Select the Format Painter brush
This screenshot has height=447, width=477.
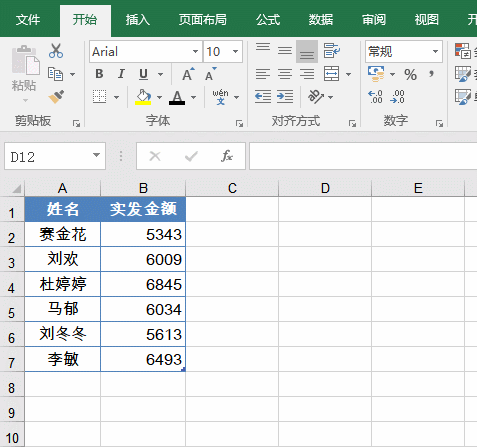pos(56,97)
